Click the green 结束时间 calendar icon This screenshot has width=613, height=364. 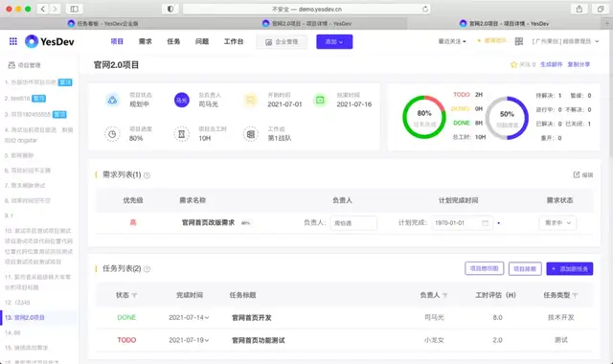coord(320,100)
